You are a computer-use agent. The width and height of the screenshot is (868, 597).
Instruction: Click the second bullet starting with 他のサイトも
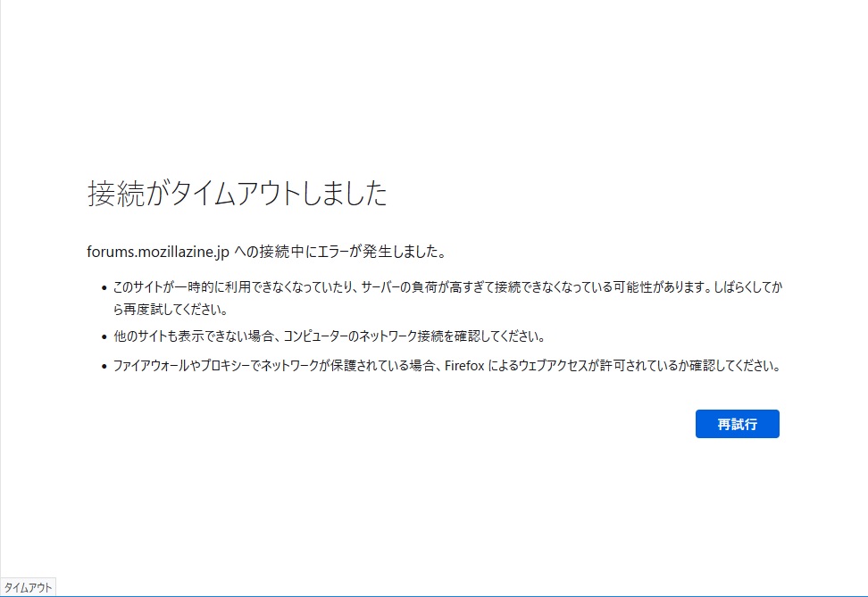[328, 337]
